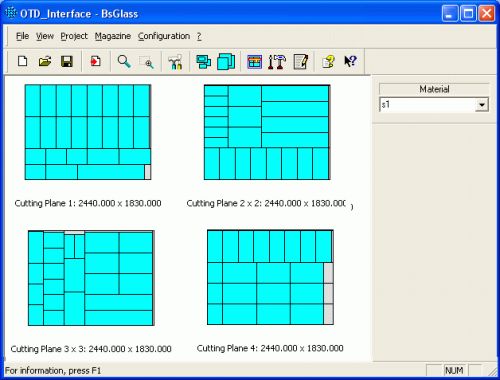Select the magnifying glass zoom tool
The image size is (500, 380).
coord(124,62)
